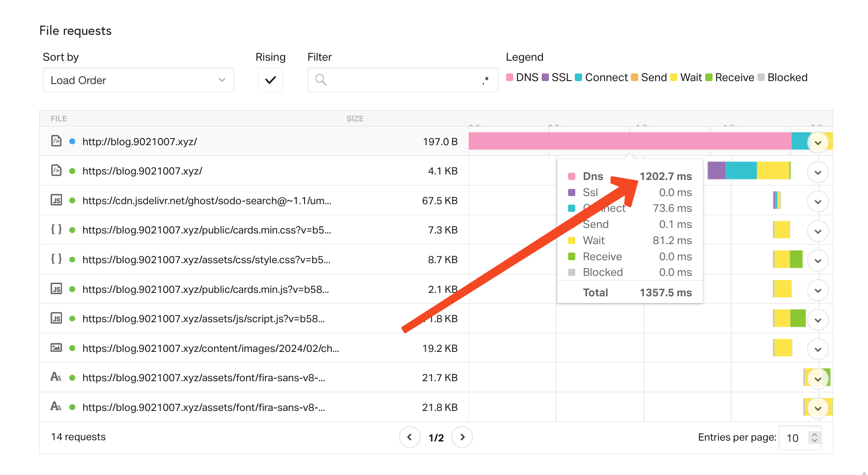868x475 pixels.
Task: Change the Entries per page stepper
Action: [814, 438]
